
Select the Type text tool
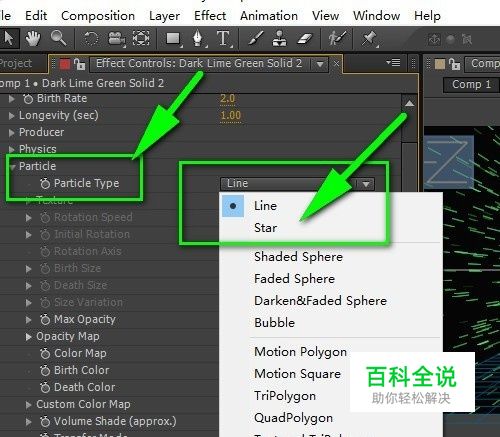click(x=223, y=39)
